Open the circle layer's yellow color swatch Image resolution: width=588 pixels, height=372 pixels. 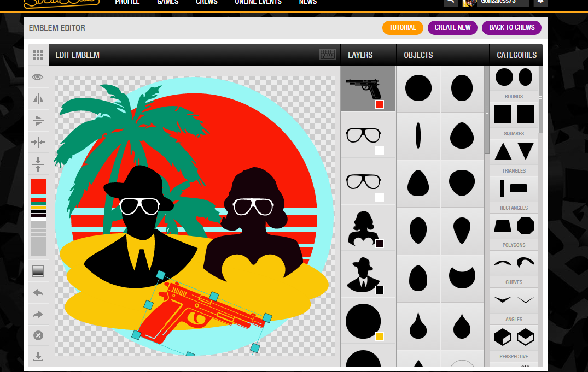point(380,336)
